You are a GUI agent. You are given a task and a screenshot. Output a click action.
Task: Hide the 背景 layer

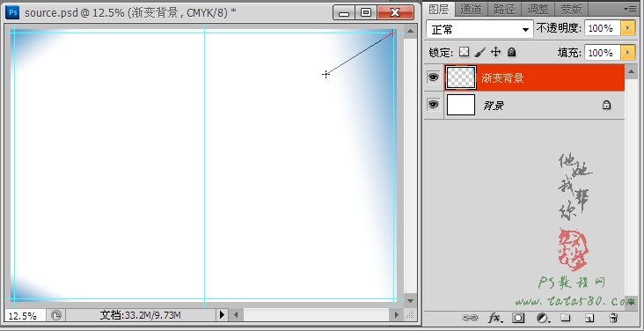point(433,105)
